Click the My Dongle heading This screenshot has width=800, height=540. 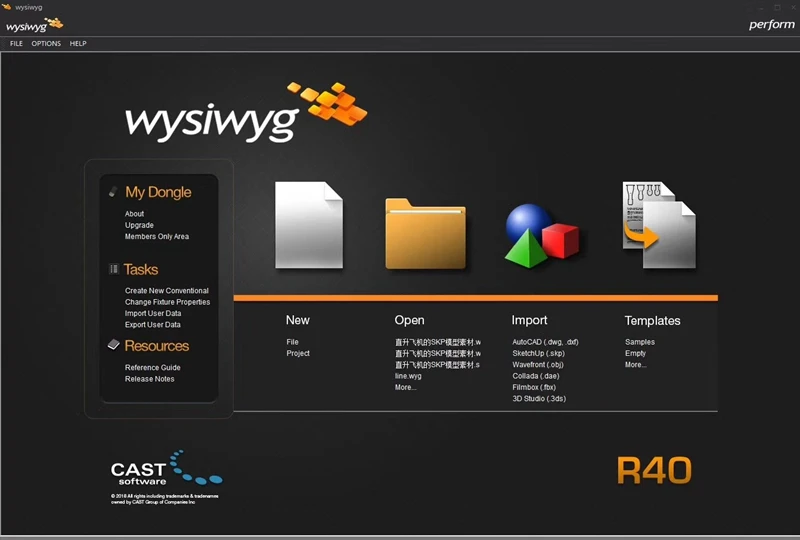tap(158, 192)
